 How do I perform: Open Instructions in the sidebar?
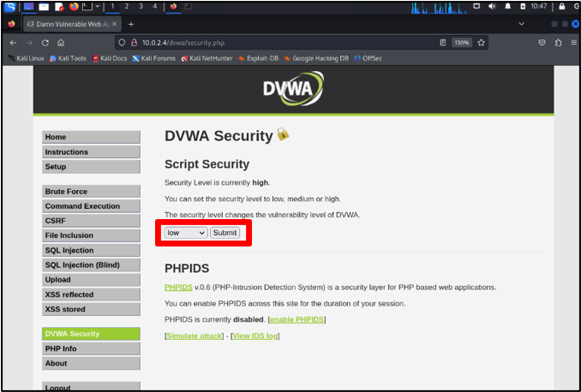tap(91, 151)
